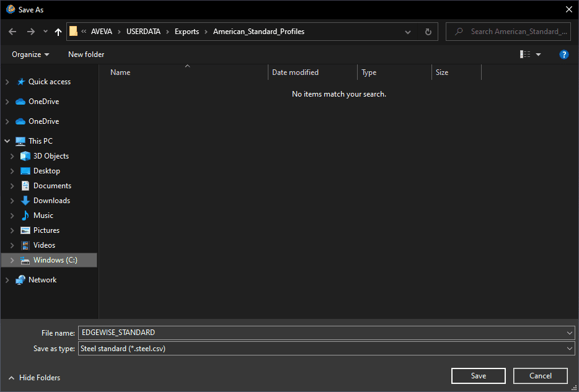Sort by the Name column
This screenshot has width=579, height=392.
pos(120,72)
